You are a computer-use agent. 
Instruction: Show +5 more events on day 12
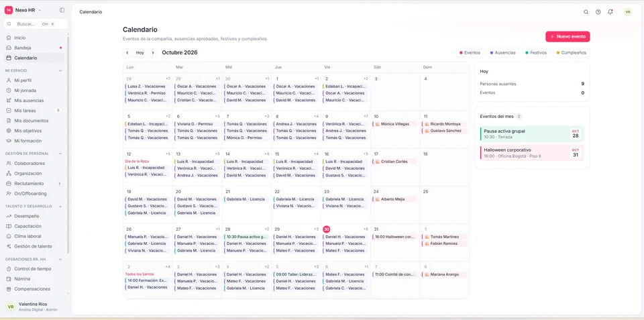[x=168, y=154]
